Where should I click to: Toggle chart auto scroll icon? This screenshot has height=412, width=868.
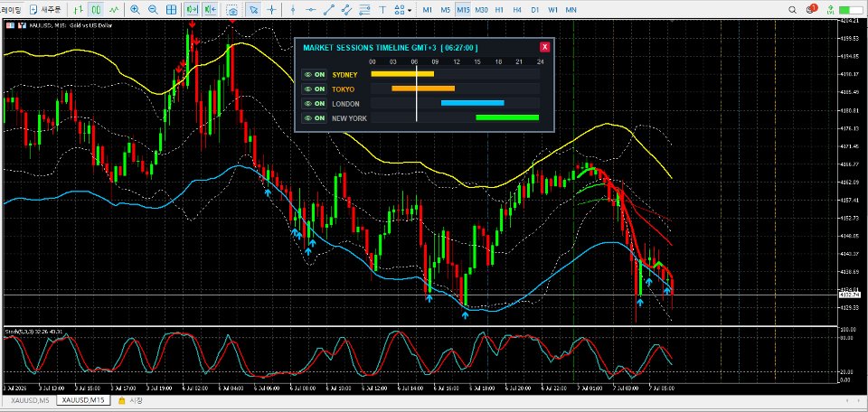192,9
